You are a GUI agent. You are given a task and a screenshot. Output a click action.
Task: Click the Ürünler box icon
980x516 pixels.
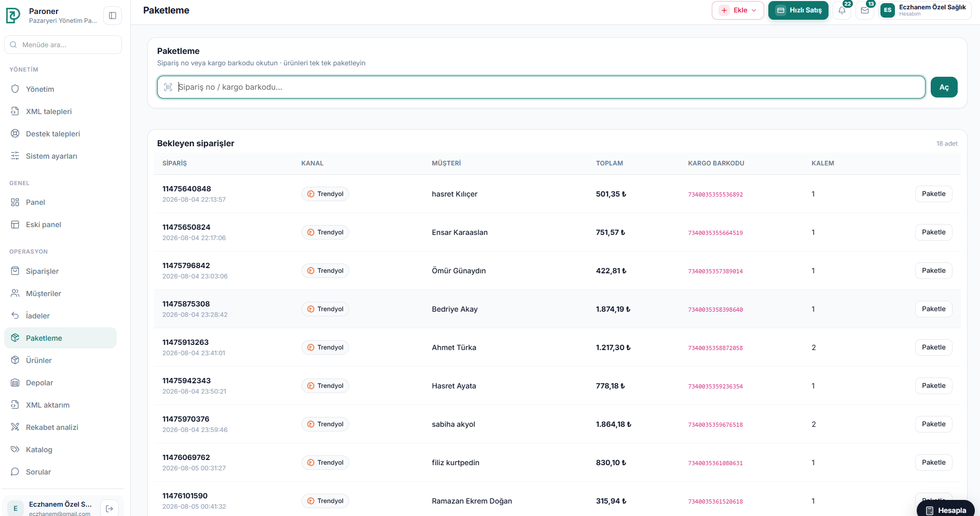click(15, 360)
